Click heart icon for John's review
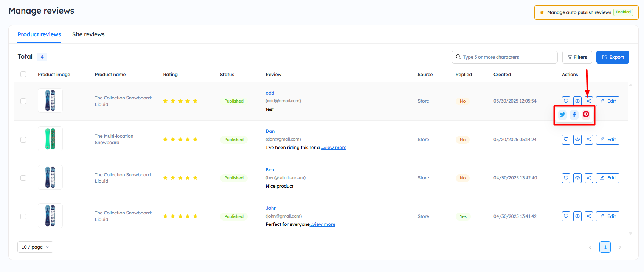Viewport: 644px width, 272px height. click(566, 216)
